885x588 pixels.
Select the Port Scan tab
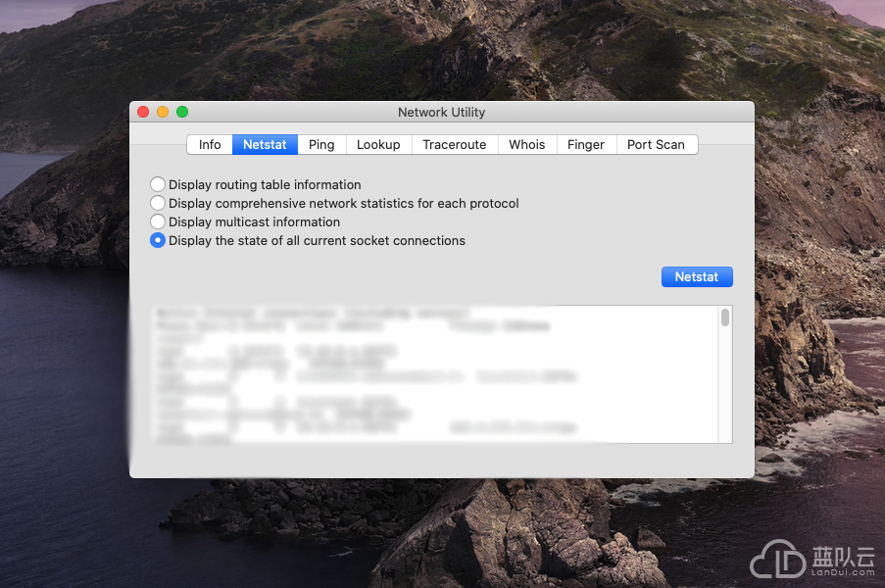pos(657,144)
